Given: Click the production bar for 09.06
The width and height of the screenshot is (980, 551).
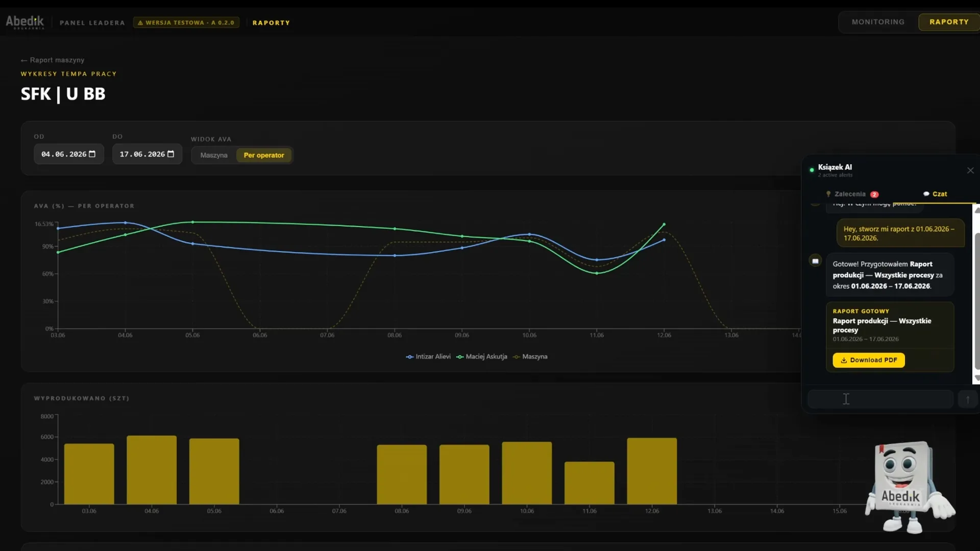Looking at the screenshot, I should click(x=464, y=474).
